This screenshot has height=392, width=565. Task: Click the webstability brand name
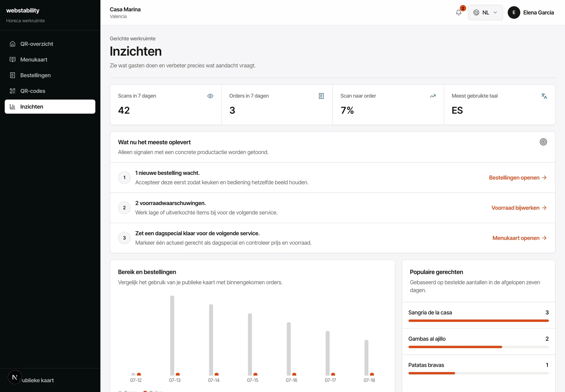pyautogui.click(x=23, y=10)
